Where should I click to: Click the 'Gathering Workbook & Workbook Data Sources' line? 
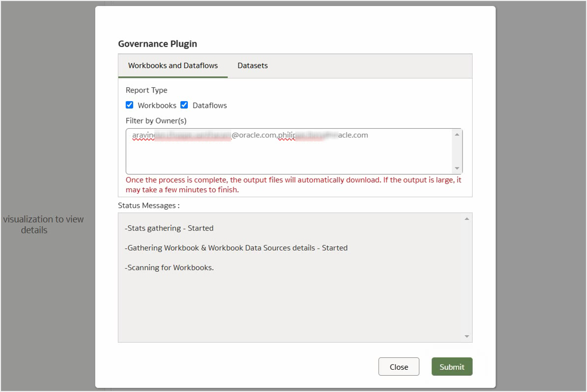click(236, 247)
